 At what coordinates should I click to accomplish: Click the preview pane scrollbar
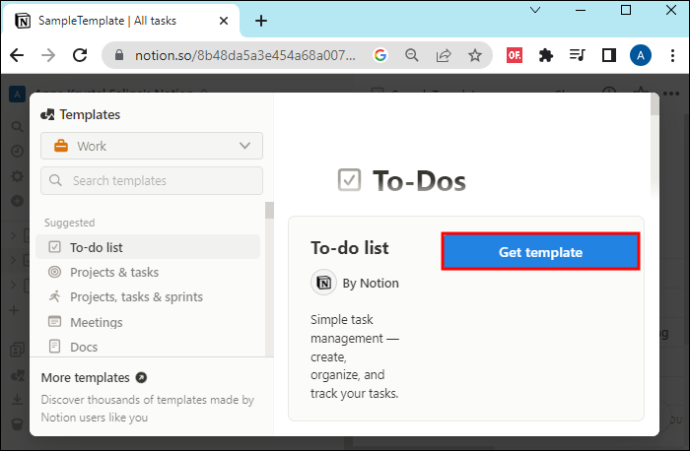coord(654,104)
